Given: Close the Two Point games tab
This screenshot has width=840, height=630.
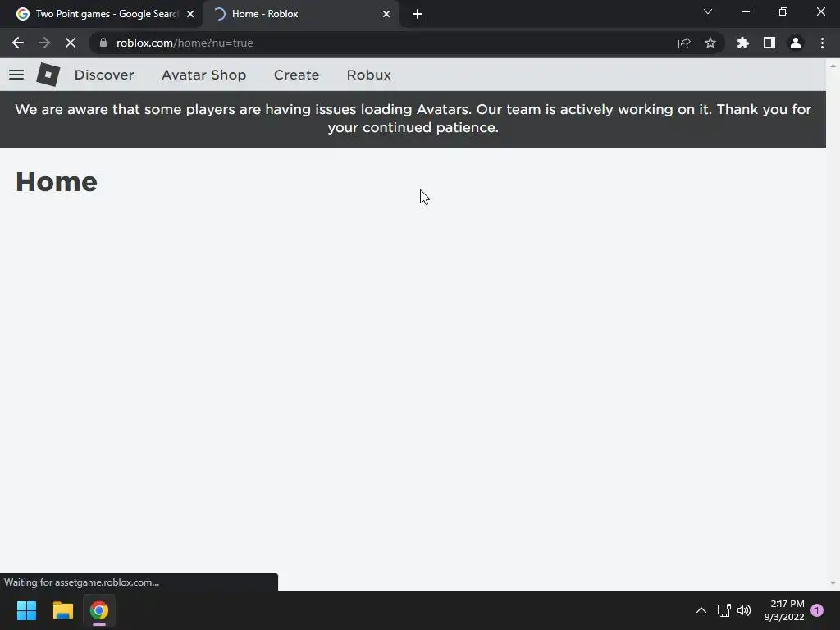Looking at the screenshot, I should [x=190, y=14].
